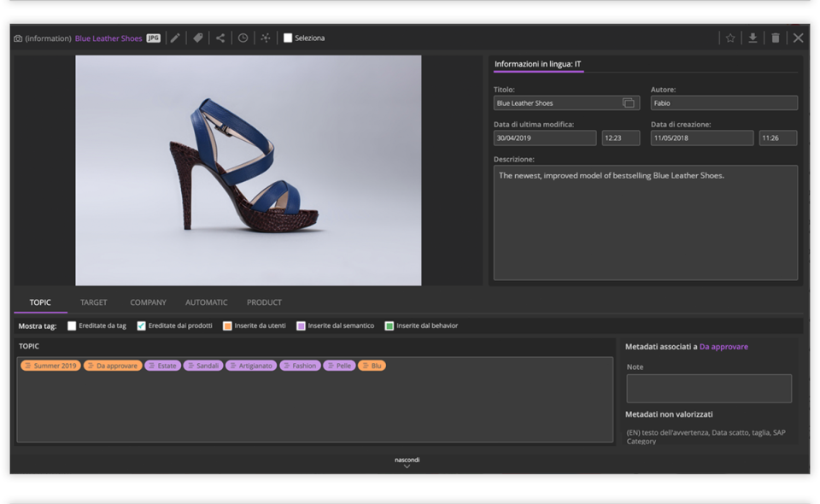Delete asset using trash icon
This screenshot has width=820, height=504.
[776, 38]
